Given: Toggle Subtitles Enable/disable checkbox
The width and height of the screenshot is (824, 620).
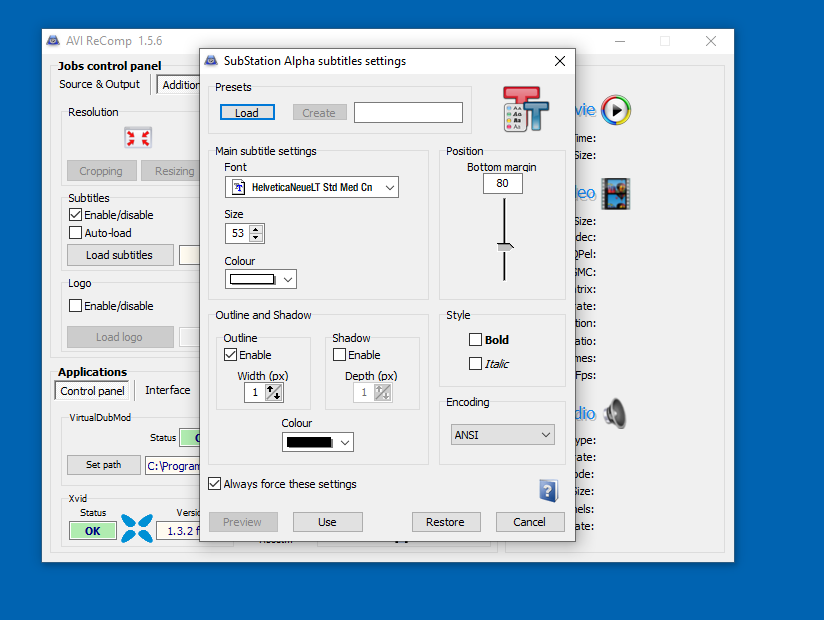Looking at the screenshot, I should [x=75, y=215].
